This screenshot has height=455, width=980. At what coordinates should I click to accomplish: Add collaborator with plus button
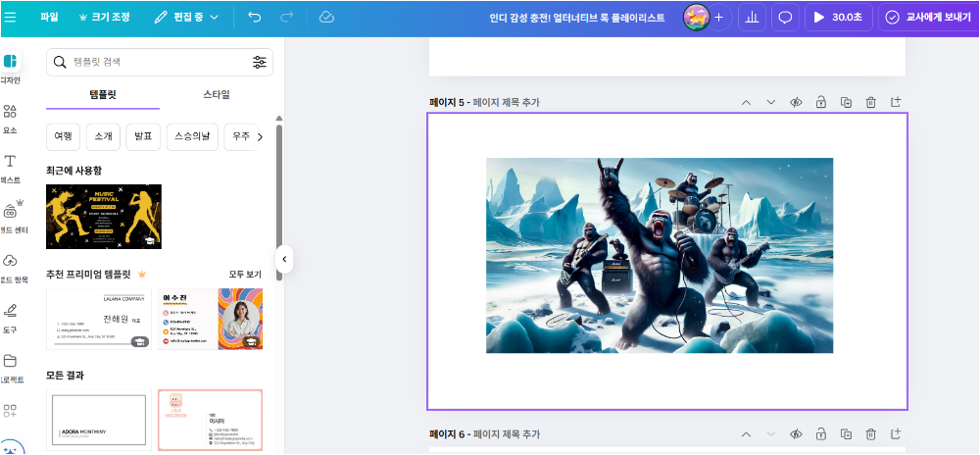[718, 18]
